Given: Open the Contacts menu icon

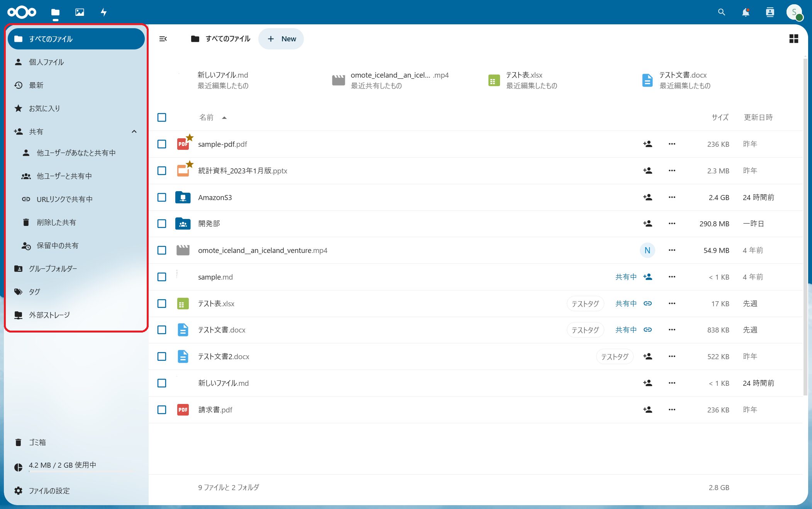Looking at the screenshot, I should tap(770, 12).
